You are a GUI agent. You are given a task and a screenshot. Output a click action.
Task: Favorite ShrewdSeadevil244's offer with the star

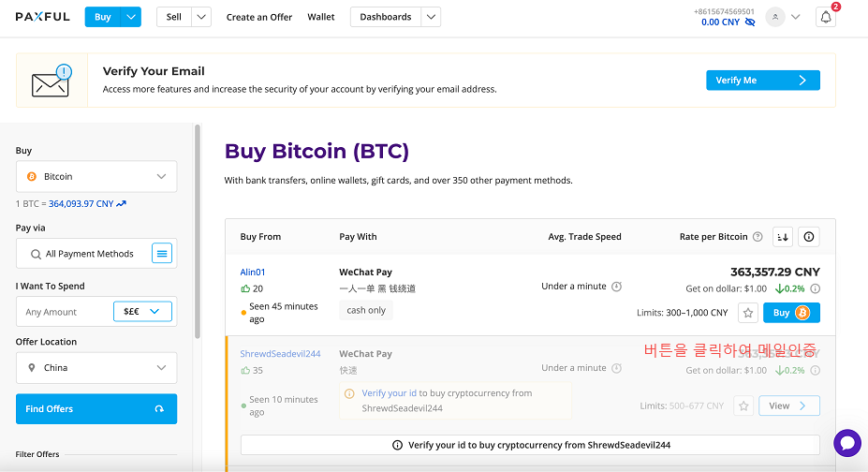[x=743, y=406]
